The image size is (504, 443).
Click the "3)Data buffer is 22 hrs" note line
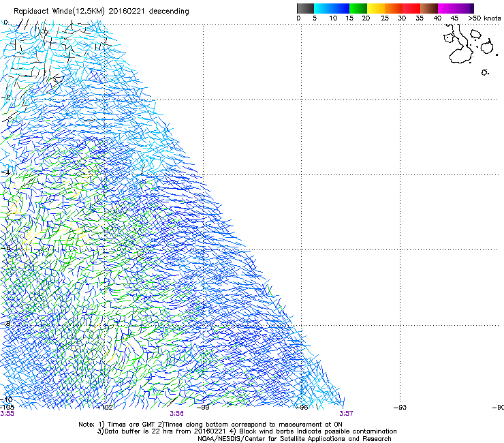pos(247,431)
